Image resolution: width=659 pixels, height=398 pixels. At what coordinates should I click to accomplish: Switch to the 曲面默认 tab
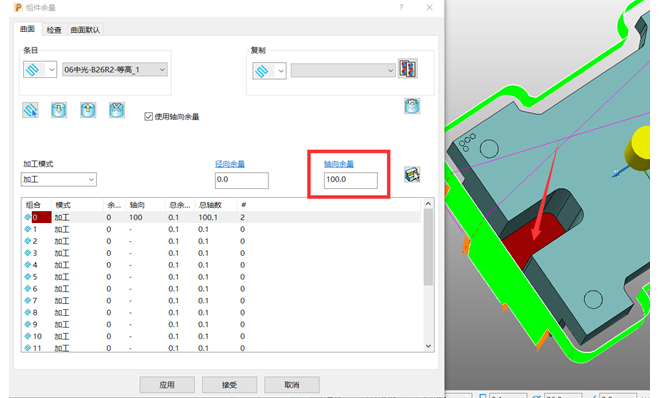[85, 30]
